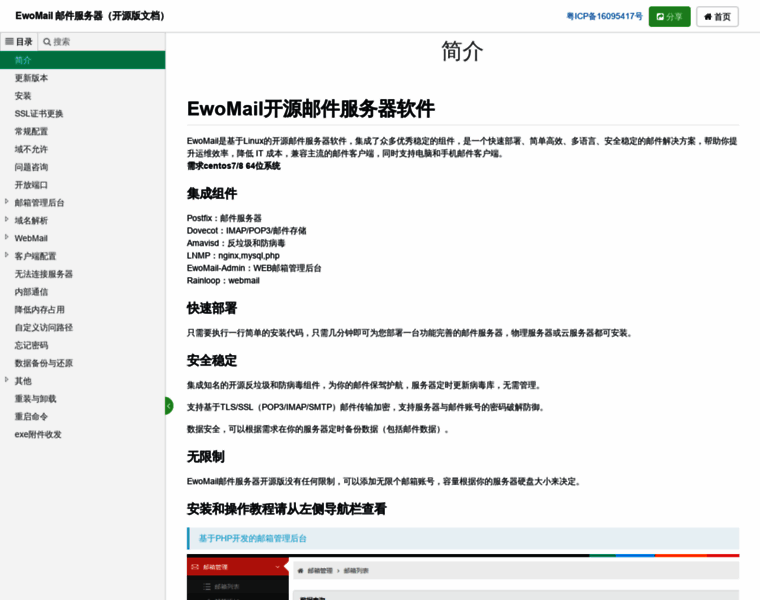Viewport: 760px width, 600px height.
Task: Open the 重启命令 page
Action: click(x=31, y=417)
